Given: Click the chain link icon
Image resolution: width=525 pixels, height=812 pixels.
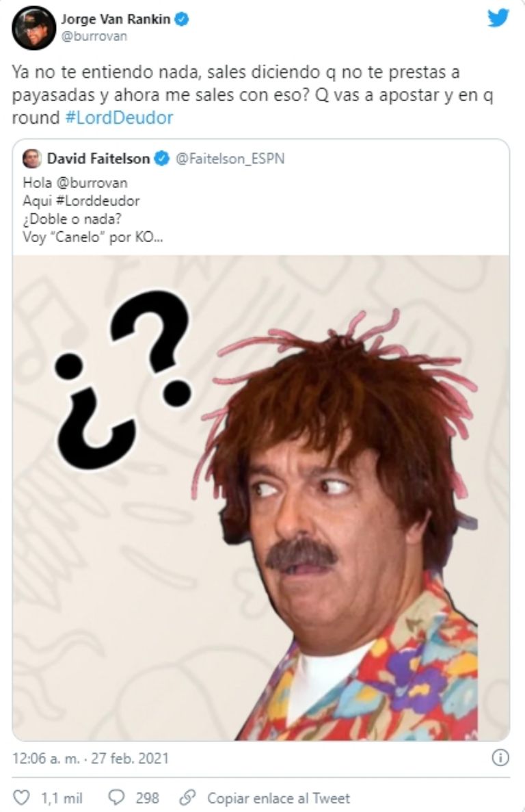Looking at the screenshot, I should [x=188, y=798].
